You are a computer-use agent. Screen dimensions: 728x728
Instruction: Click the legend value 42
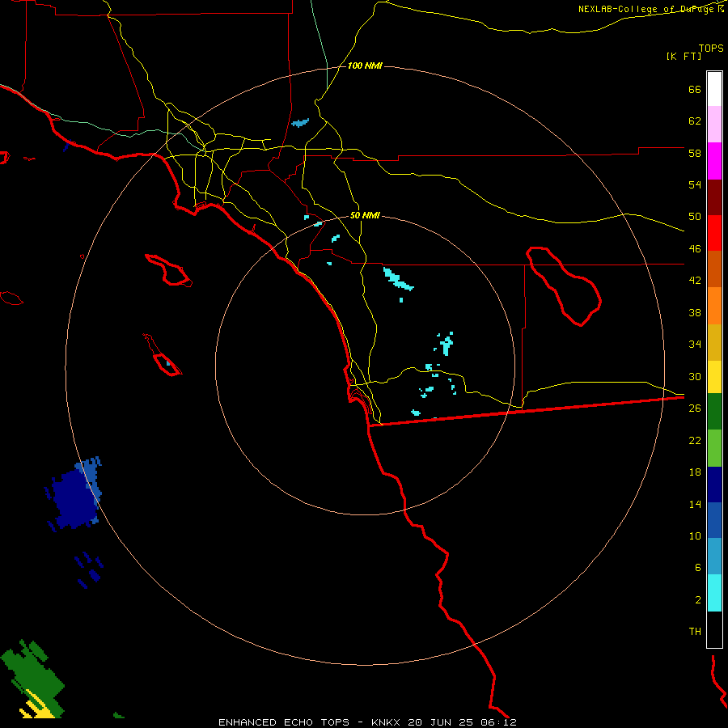point(695,281)
